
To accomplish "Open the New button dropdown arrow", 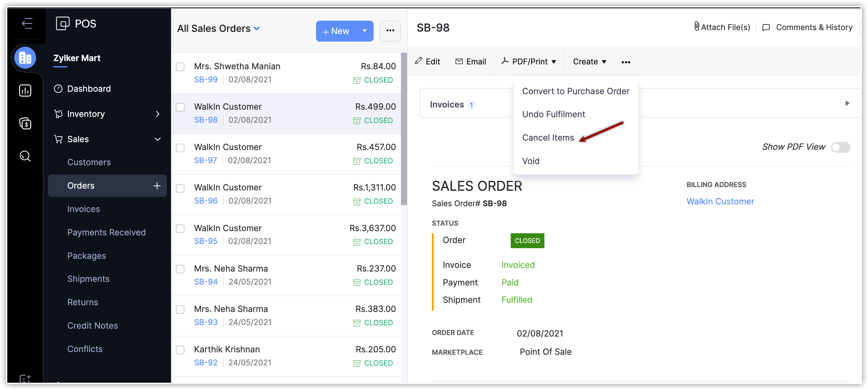I will click(364, 31).
